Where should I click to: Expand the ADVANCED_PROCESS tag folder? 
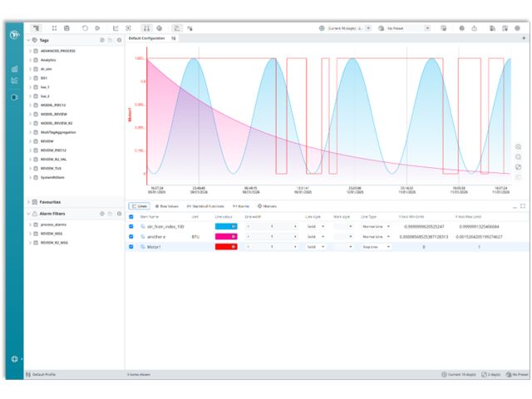point(31,51)
